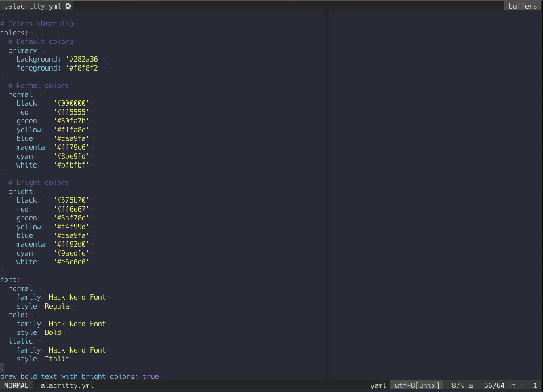This screenshot has height=392, width=543.
Task: Click 'Hack Nerd Font' under the bold section
Action: pos(77,324)
